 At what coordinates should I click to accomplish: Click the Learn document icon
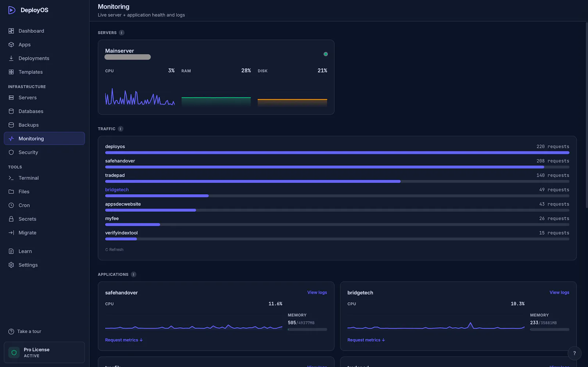[11, 251]
